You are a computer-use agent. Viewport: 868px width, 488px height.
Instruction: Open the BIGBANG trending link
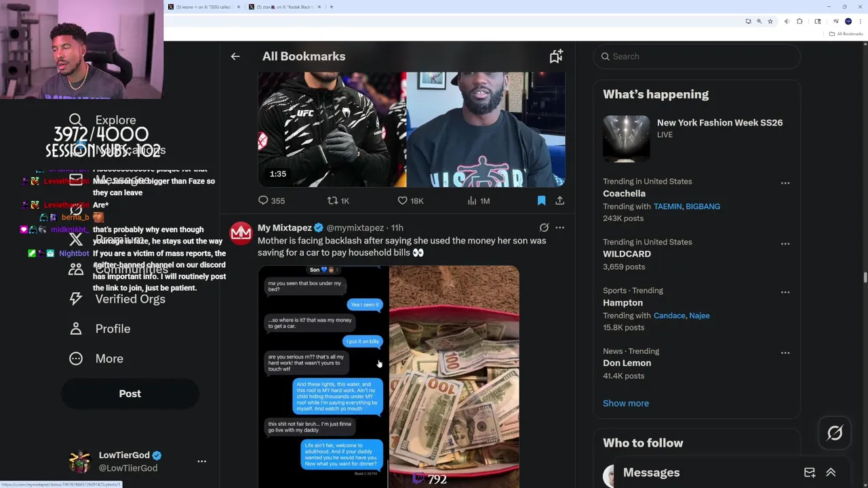coord(703,206)
